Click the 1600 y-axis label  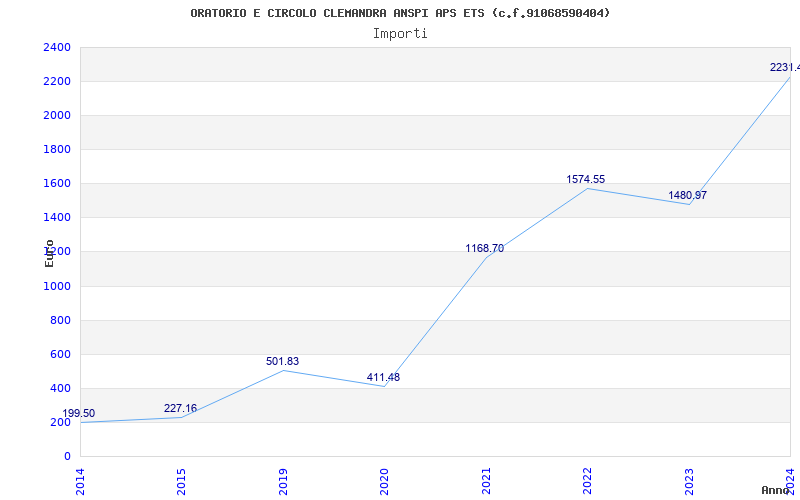coord(57,184)
